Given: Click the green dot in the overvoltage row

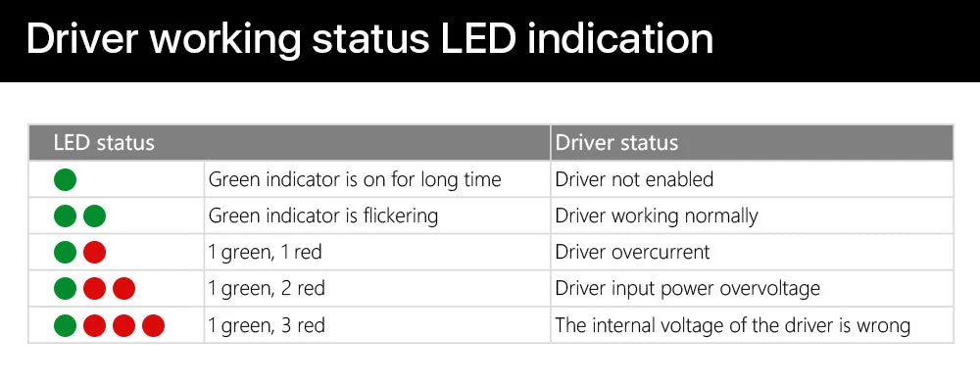Looking at the screenshot, I should [65, 289].
